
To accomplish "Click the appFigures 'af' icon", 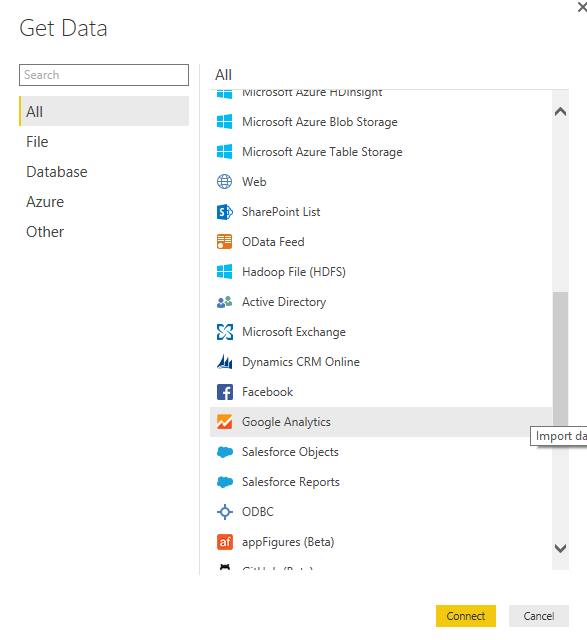I will [225, 542].
